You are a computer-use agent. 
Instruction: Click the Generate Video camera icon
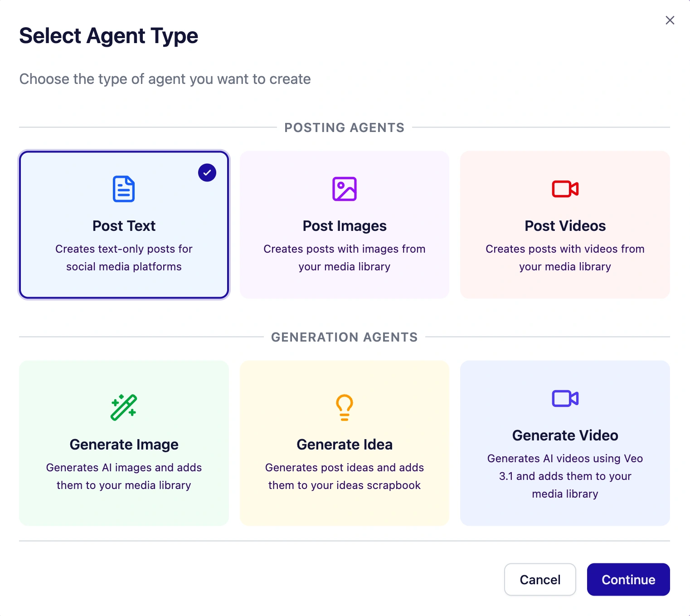pyautogui.click(x=565, y=398)
